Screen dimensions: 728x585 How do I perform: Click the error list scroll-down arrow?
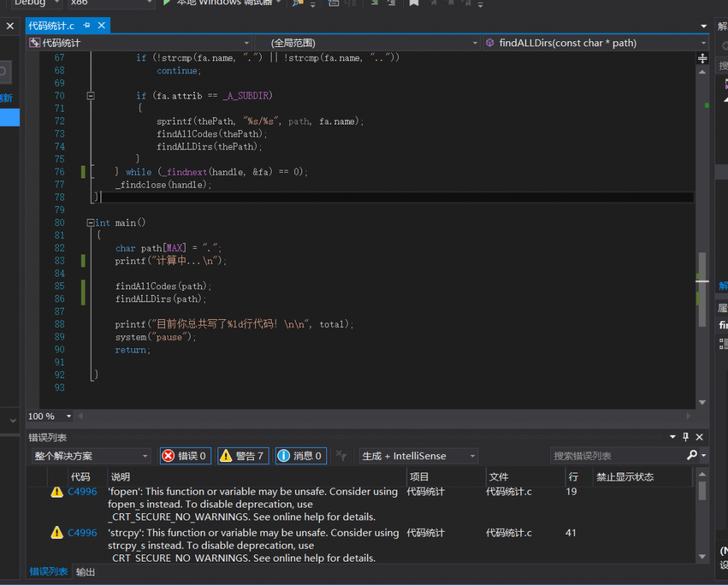tap(702, 557)
